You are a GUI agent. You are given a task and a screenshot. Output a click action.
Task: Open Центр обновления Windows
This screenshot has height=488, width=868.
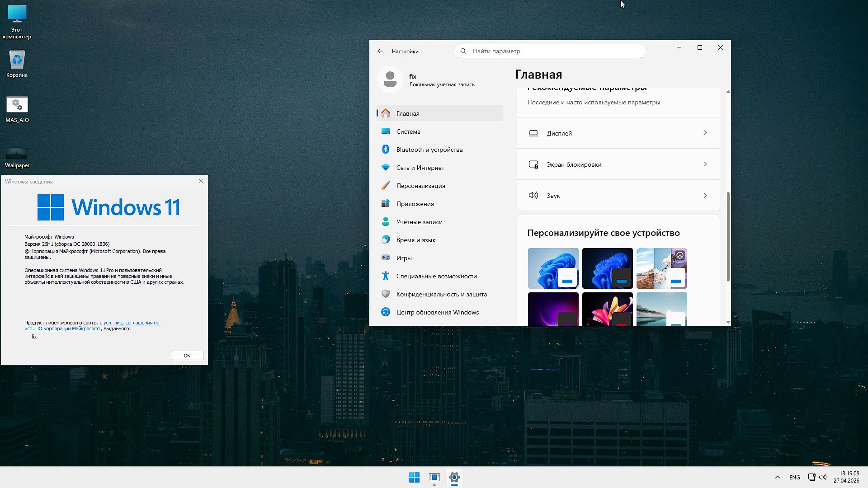tap(437, 312)
